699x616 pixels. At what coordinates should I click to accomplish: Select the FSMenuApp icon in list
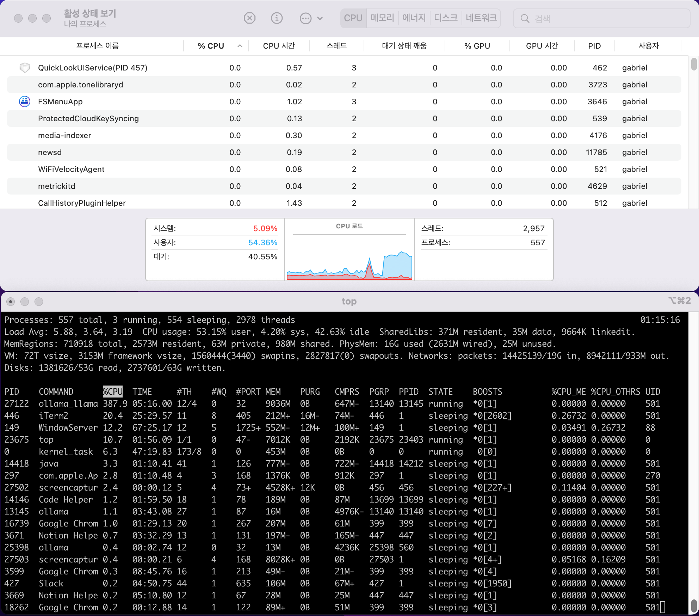pos(24,101)
